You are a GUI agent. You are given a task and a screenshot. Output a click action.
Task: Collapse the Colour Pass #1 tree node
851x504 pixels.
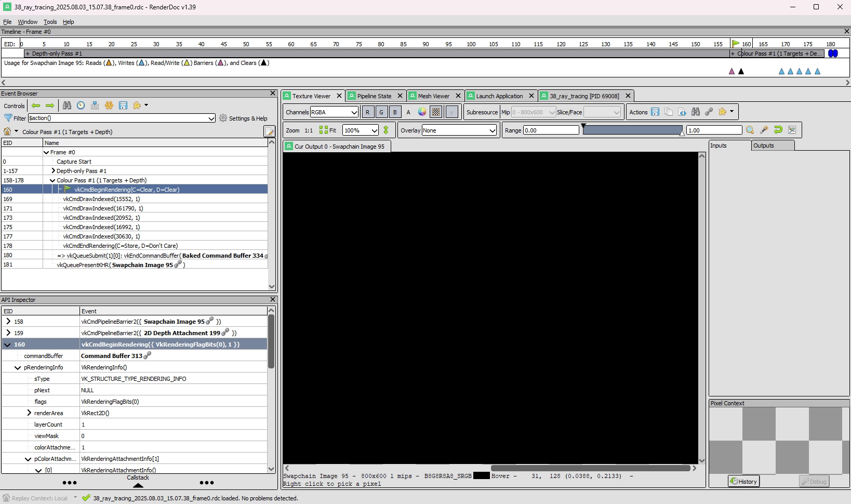click(52, 180)
